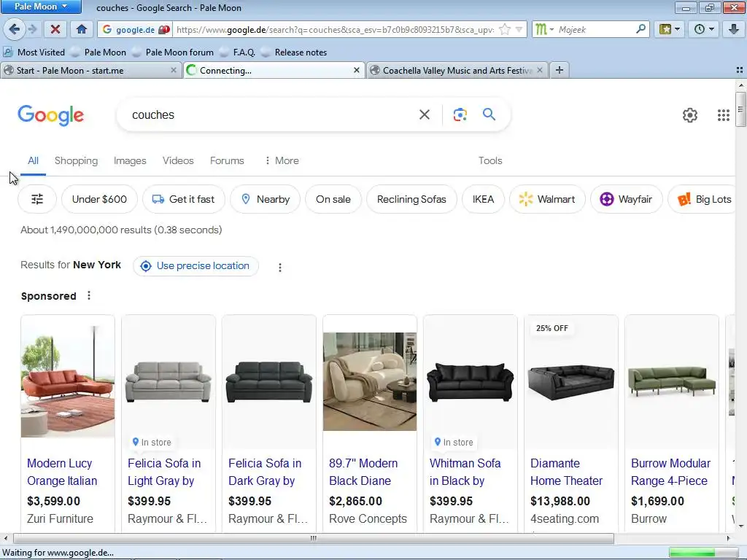Switch to the Shopping results tab
Image resolution: width=747 pixels, height=560 pixels.
pos(76,161)
